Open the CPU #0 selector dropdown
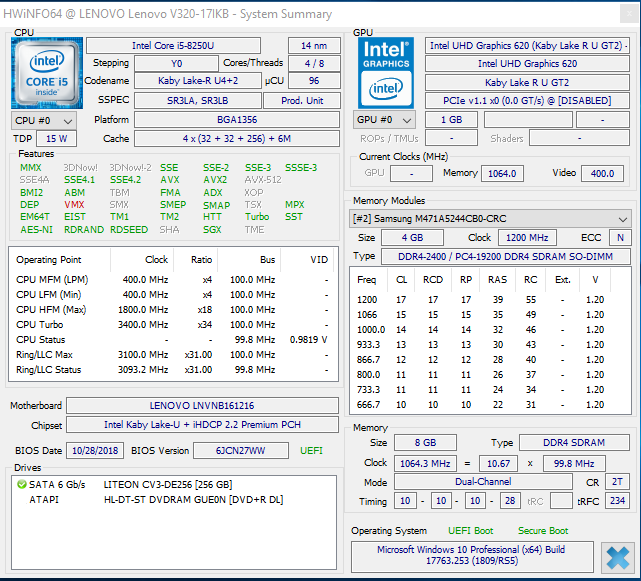 tap(43, 121)
